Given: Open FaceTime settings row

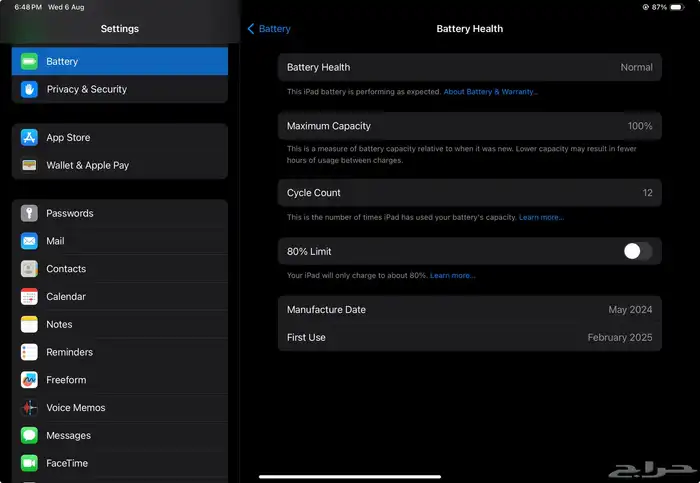Looking at the screenshot, I should tap(120, 463).
